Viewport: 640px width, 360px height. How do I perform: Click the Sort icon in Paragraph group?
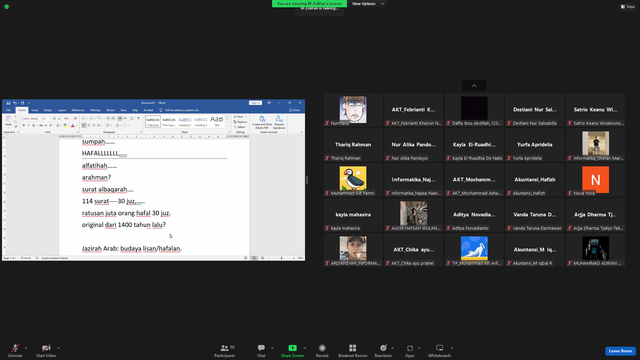(x=131, y=118)
